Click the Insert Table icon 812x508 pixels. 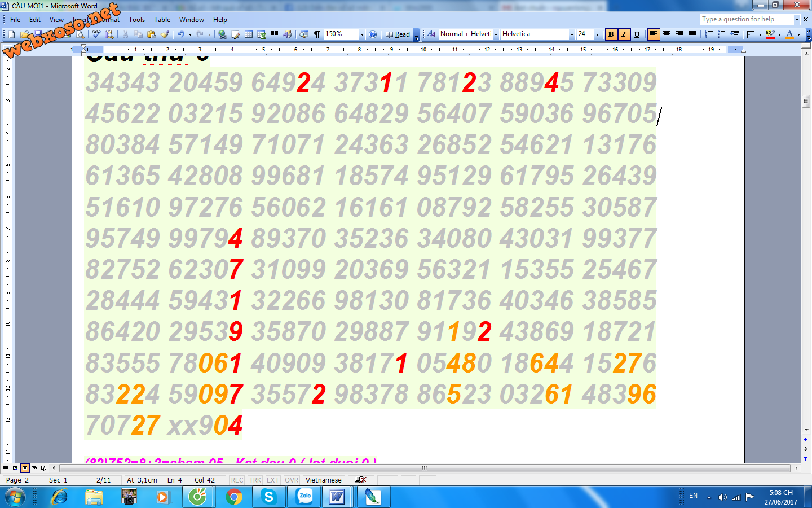pos(249,34)
